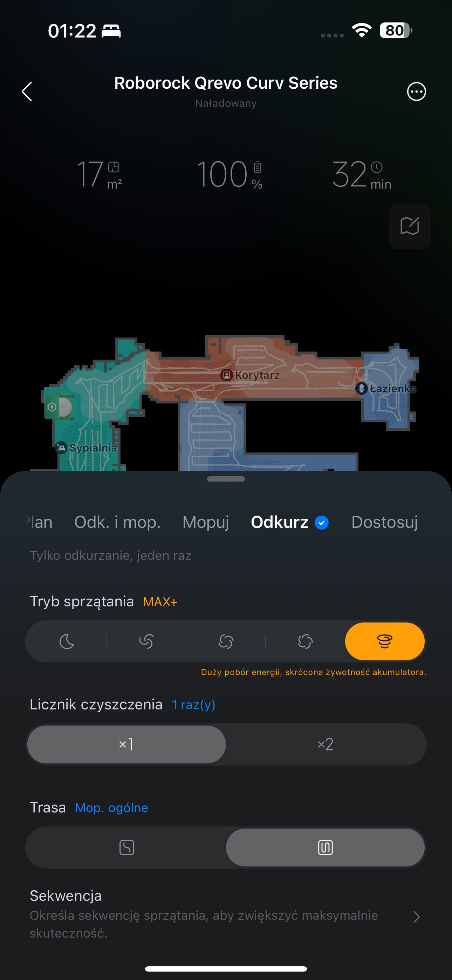Image resolution: width=452 pixels, height=980 pixels.
Task: Choose the standard zigzag route option
Action: (x=325, y=847)
